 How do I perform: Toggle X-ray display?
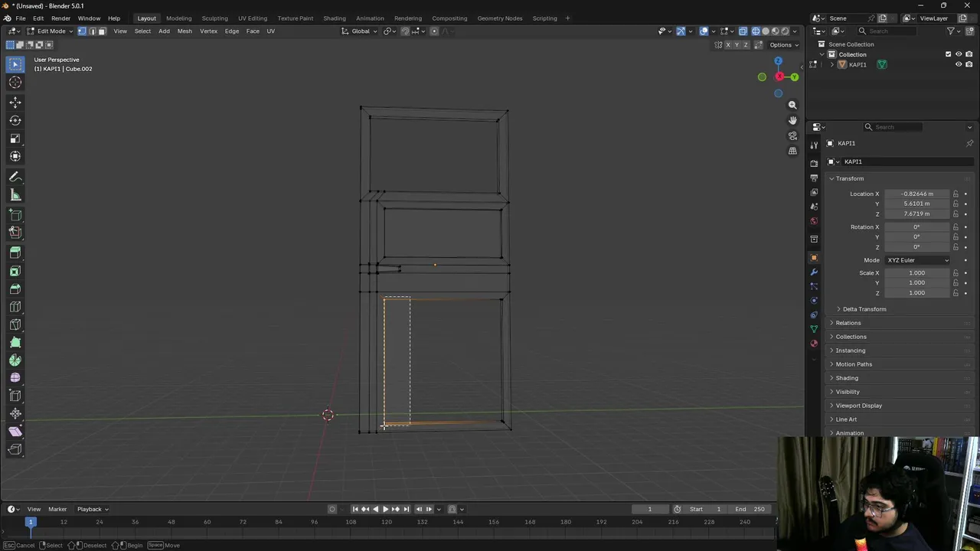tap(743, 31)
